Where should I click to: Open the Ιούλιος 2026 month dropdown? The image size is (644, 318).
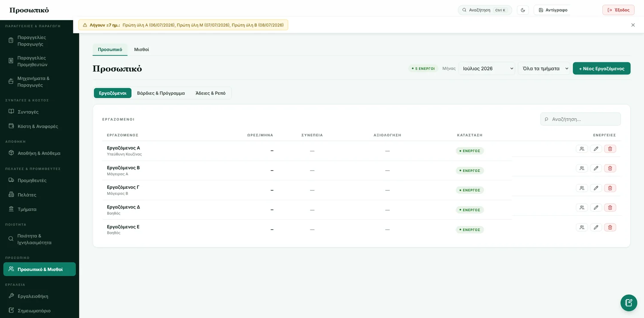coord(487,68)
